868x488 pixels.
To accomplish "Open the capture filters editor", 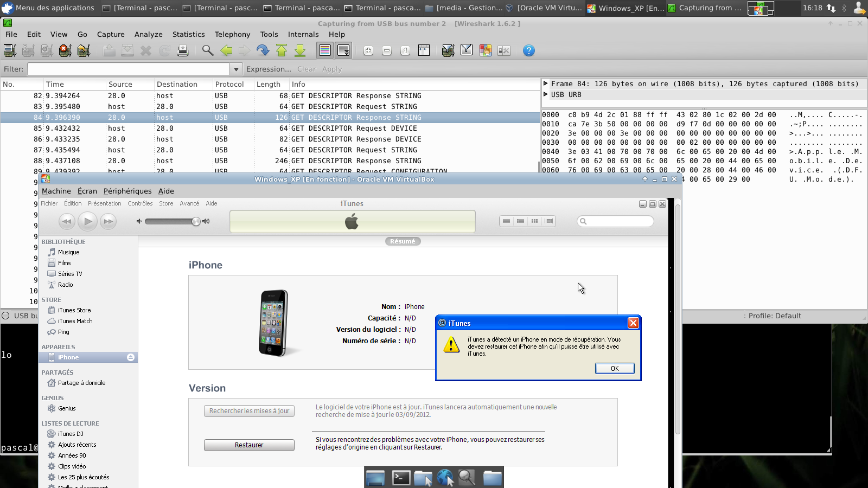I will pos(448,50).
